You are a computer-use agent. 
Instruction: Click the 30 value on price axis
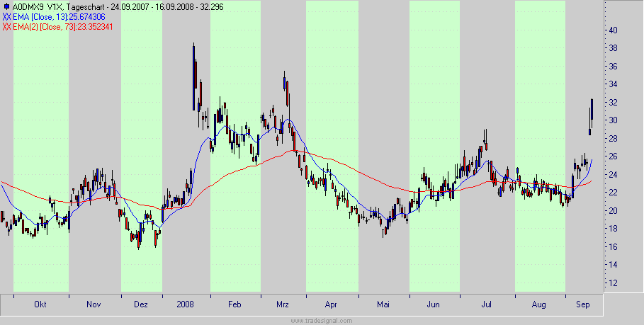[613, 120]
